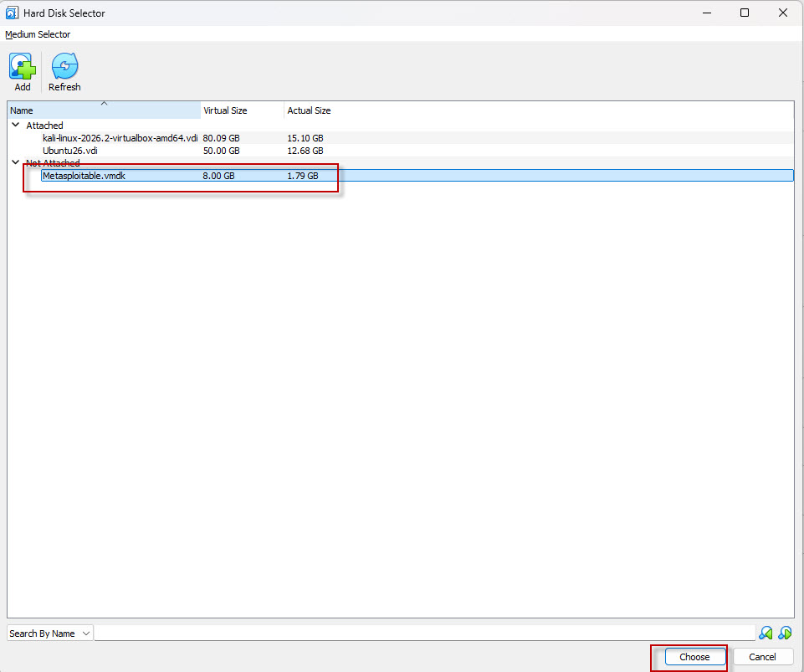Maximize the Hard Disk Selector window

[x=745, y=13]
